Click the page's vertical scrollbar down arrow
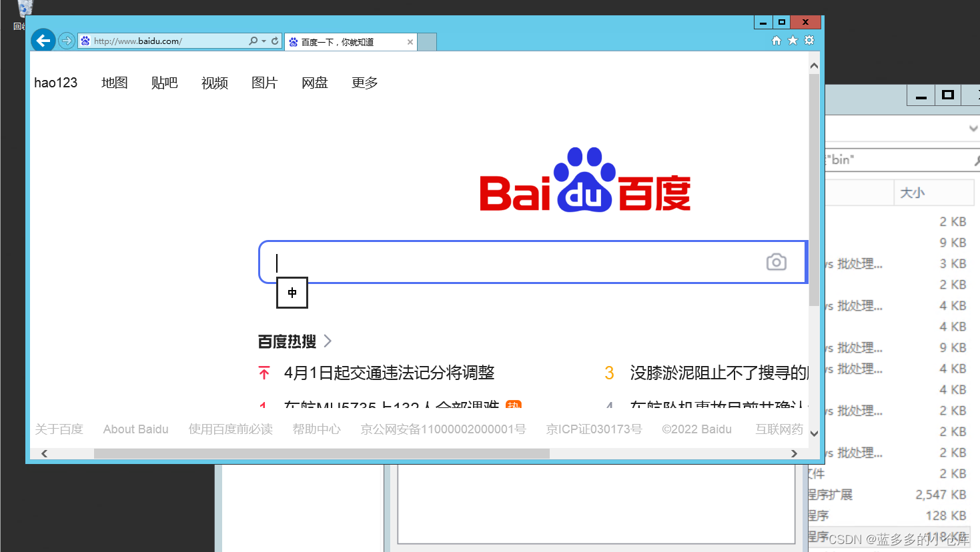Screen dimensions: 980x552 pos(814,433)
